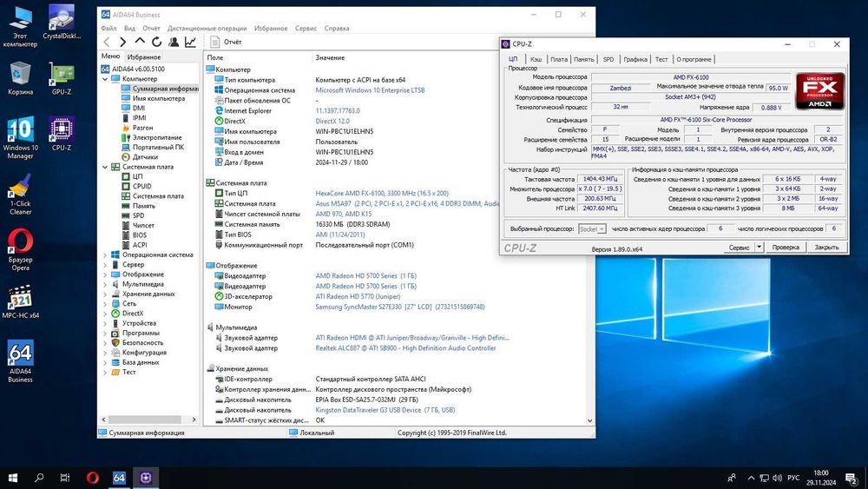Image resolution: width=868 pixels, height=489 pixels.
Task: Collapse the Системная плата tree node
Action: (x=105, y=167)
